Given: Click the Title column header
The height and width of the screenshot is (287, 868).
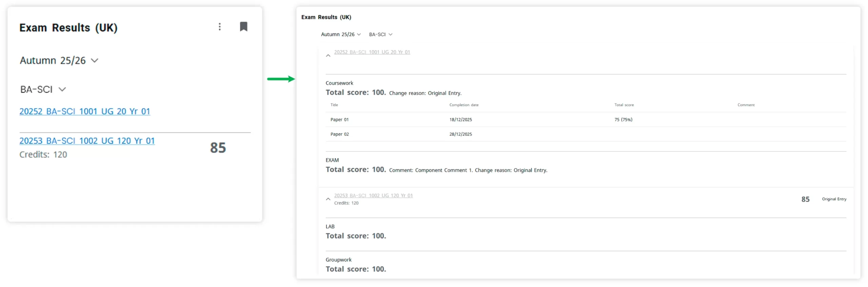Looking at the screenshot, I should [x=334, y=105].
